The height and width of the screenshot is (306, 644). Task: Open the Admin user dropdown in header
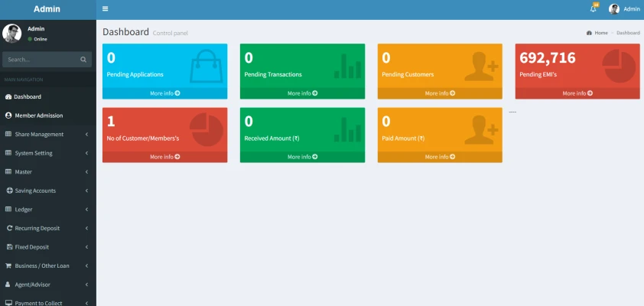pyautogui.click(x=624, y=9)
